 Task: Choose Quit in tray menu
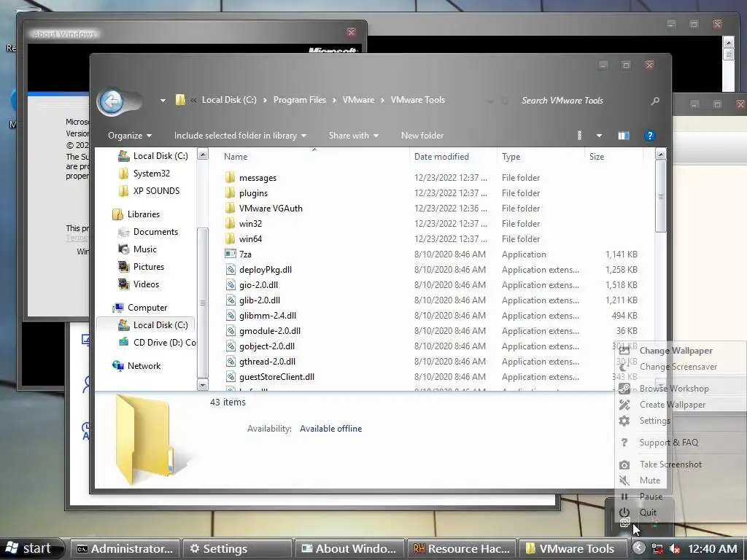pyautogui.click(x=648, y=513)
